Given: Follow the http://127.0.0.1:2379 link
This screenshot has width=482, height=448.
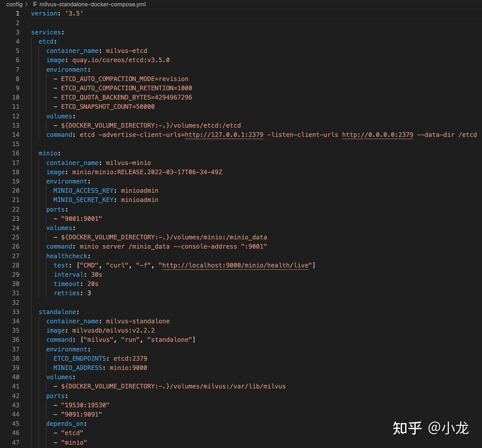Looking at the screenshot, I should coord(224,135).
